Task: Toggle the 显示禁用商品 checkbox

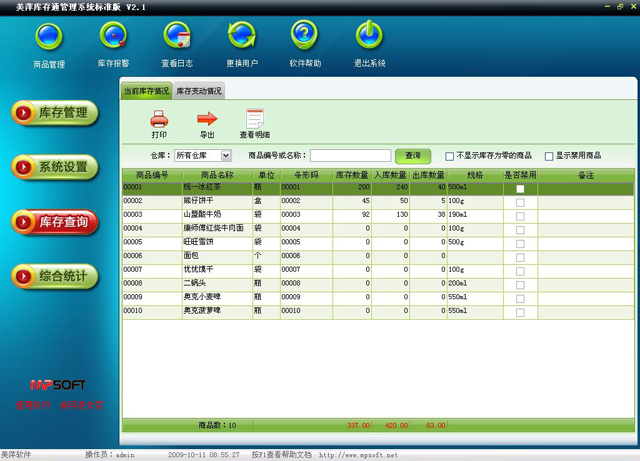Action: (x=548, y=156)
